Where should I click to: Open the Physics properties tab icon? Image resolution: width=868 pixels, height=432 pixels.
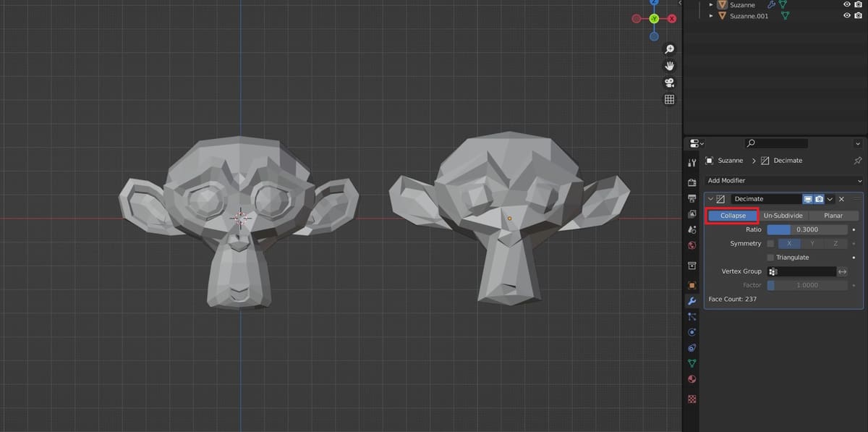pos(692,332)
